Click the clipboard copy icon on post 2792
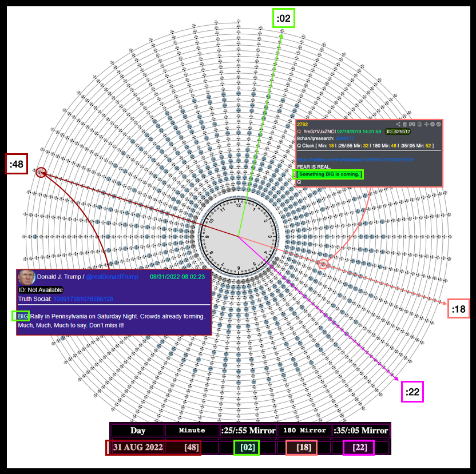Image resolution: width=476 pixels, height=474 pixels. [404, 124]
